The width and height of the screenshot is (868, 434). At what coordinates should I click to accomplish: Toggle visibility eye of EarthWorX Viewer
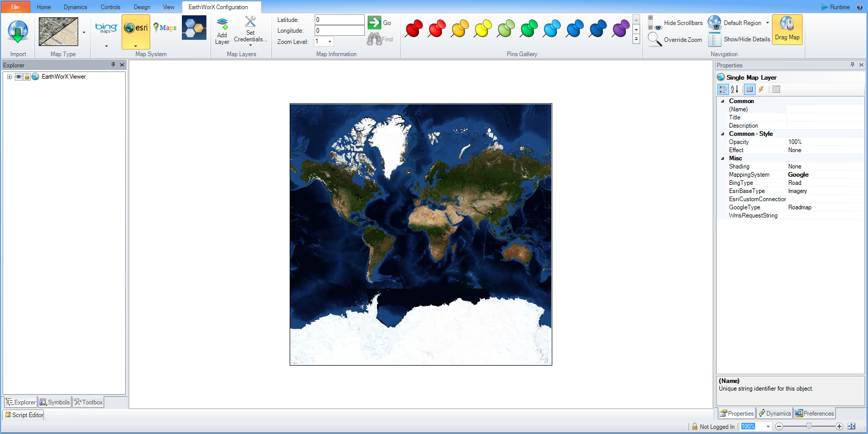coord(18,77)
